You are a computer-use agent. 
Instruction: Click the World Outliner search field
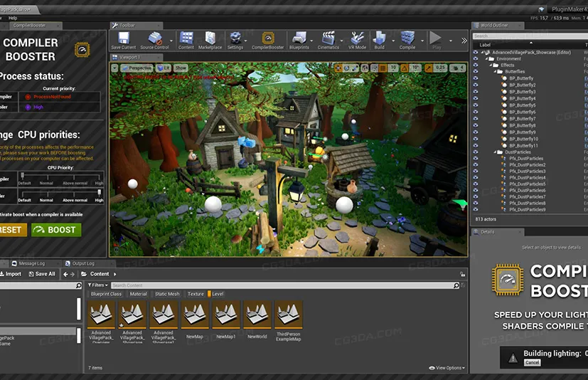[x=530, y=36]
